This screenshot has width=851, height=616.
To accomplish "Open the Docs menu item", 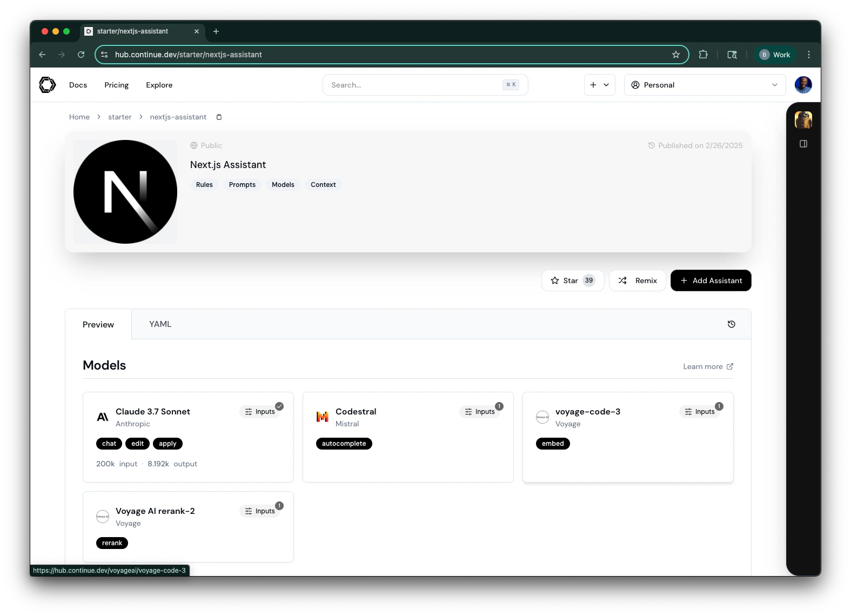I will pyautogui.click(x=78, y=85).
